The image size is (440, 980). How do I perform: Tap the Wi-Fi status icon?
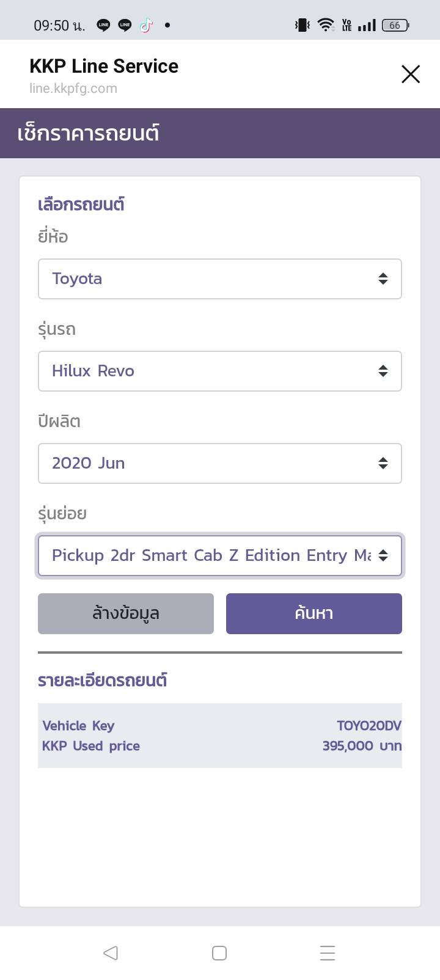326,25
